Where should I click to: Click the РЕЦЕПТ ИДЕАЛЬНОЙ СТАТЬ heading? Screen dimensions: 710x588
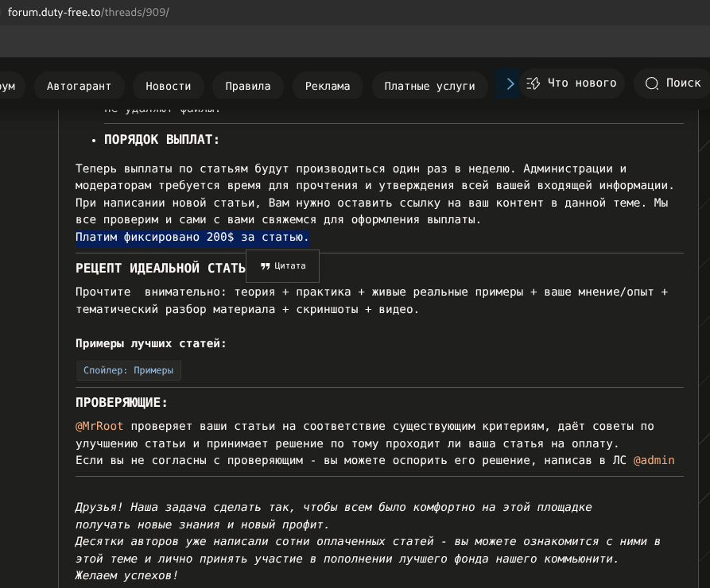tap(161, 269)
